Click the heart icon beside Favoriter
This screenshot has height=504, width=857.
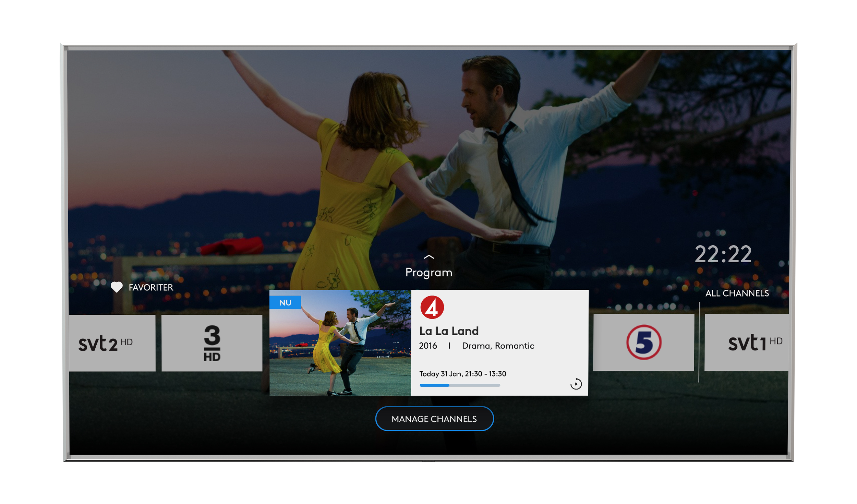(x=117, y=287)
